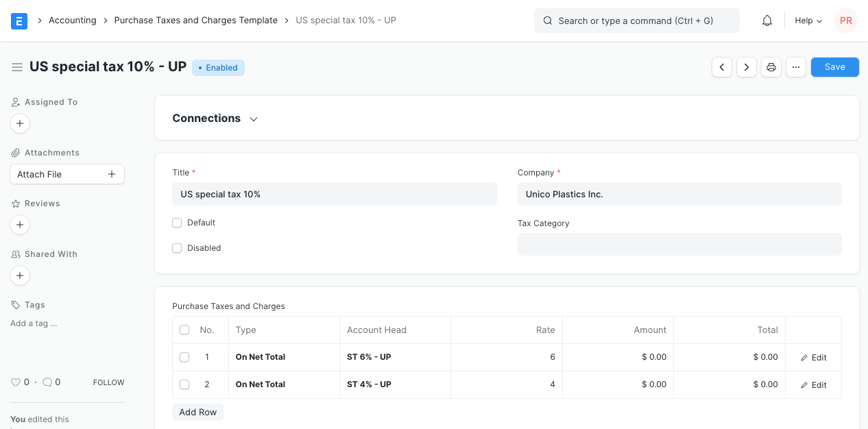Screen dimensions: 868x429
Task: Open the Help dropdown
Action: point(808,21)
